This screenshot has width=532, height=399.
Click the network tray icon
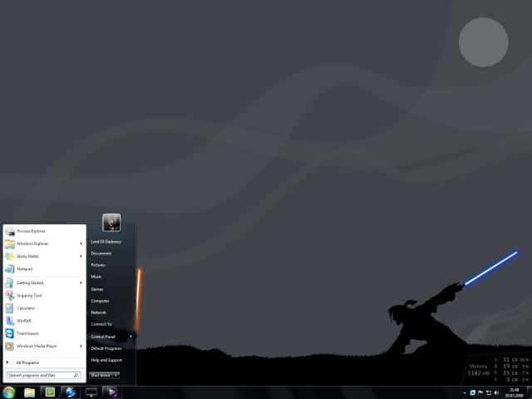coord(489,392)
